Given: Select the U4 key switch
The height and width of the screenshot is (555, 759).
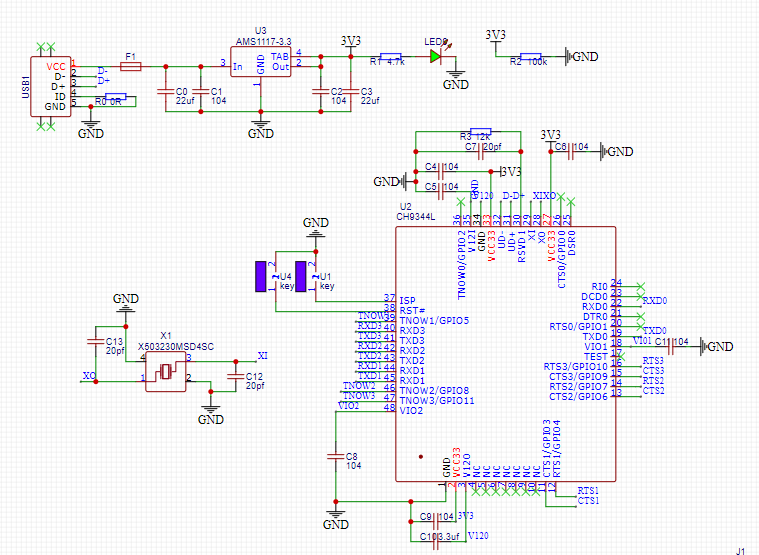Looking at the screenshot, I should pos(262,276).
